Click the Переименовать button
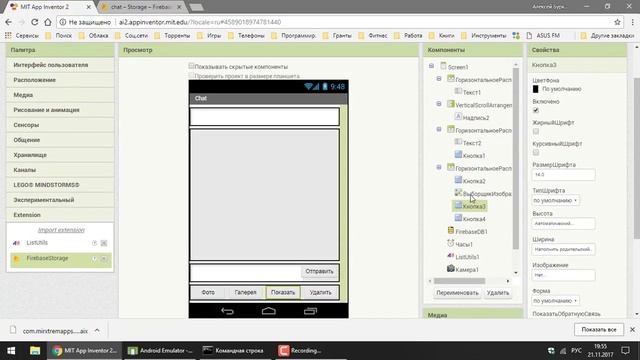 (x=457, y=293)
